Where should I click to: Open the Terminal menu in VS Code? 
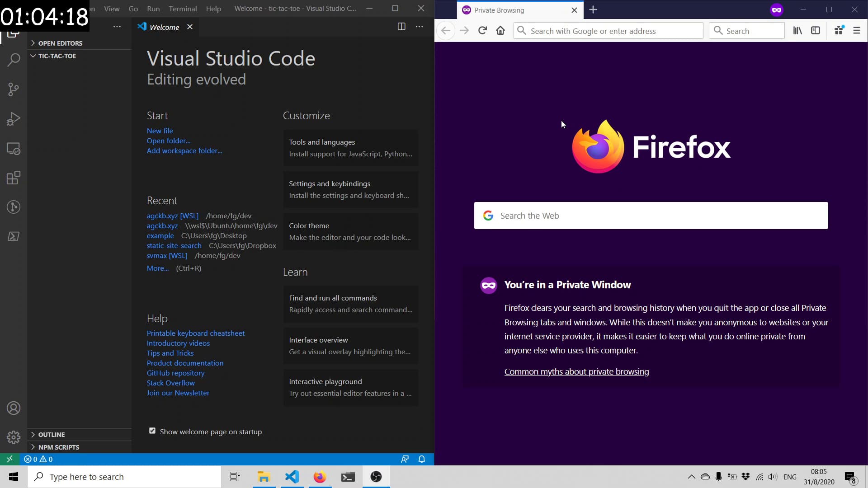(183, 9)
